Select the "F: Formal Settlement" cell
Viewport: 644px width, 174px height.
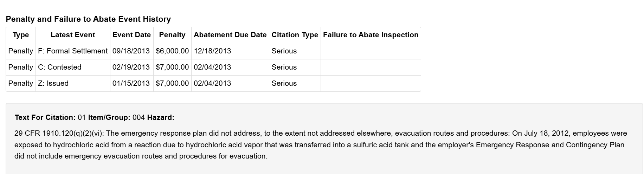[73, 51]
